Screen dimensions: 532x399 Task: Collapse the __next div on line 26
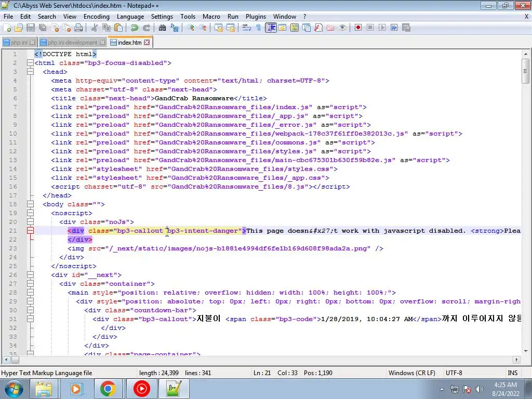[x=30, y=275]
